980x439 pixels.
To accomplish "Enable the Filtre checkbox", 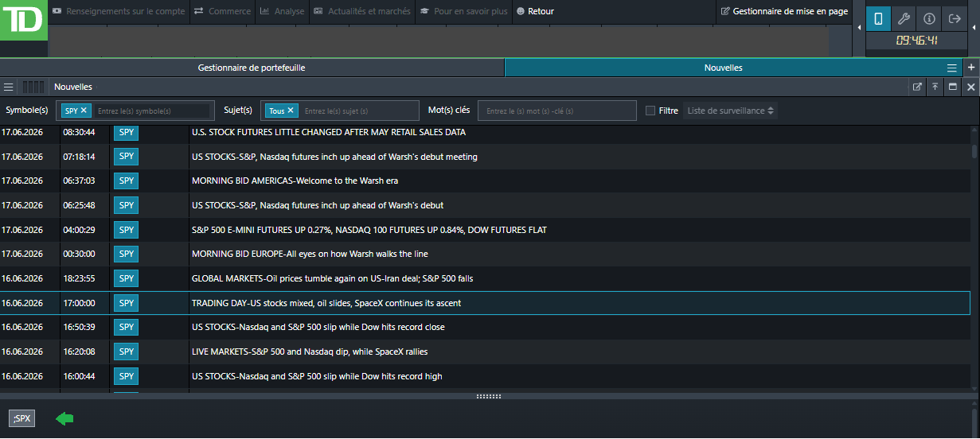I will coord(650,111).
